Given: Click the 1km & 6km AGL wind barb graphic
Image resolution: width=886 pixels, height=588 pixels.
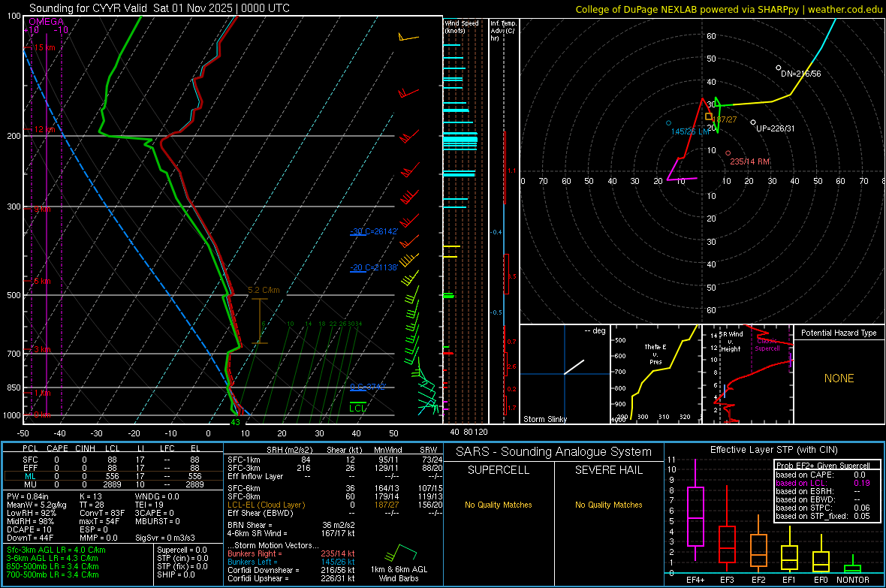Looking at the screenshot, I should tap(400, 553).
